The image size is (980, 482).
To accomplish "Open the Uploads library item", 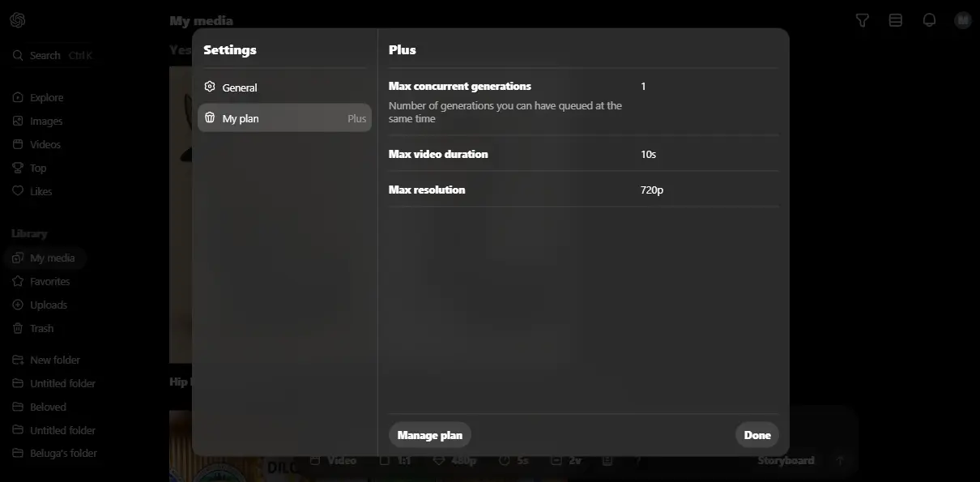I will (40, 305).
